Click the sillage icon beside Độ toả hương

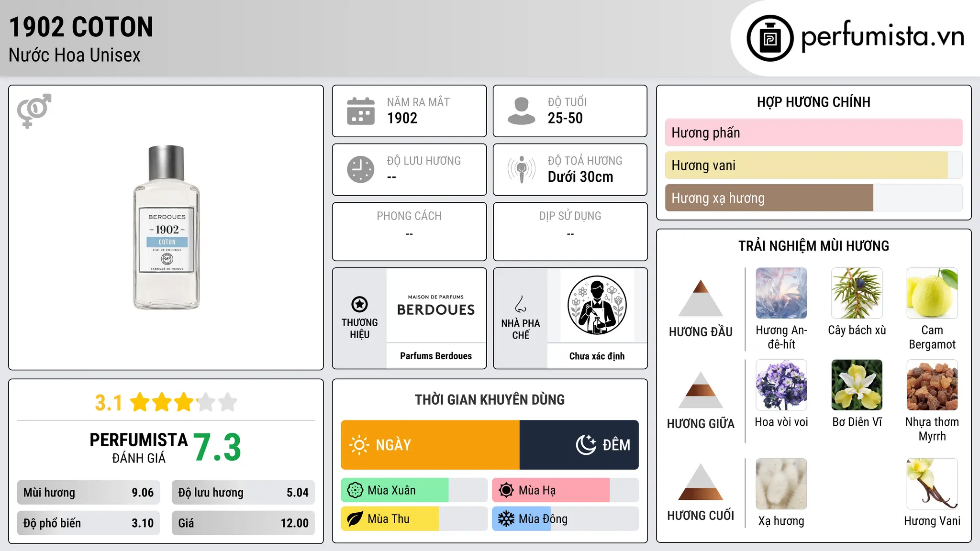521,169
